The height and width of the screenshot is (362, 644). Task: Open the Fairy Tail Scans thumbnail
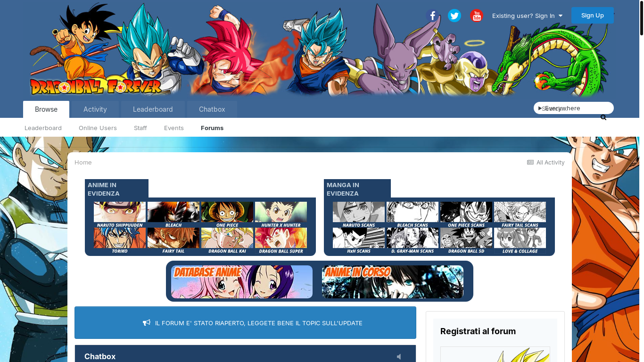(520, 215)
